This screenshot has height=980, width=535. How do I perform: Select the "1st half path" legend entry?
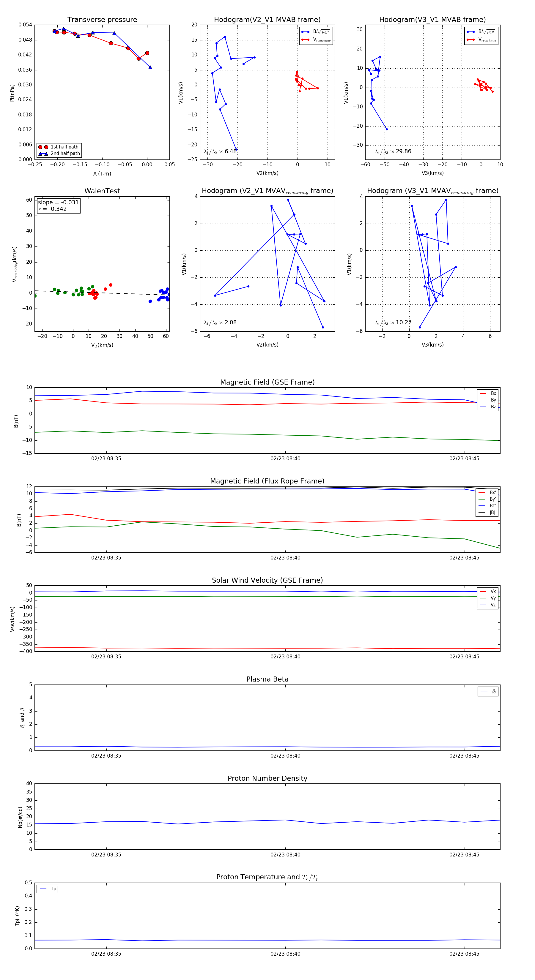point(59,147)
